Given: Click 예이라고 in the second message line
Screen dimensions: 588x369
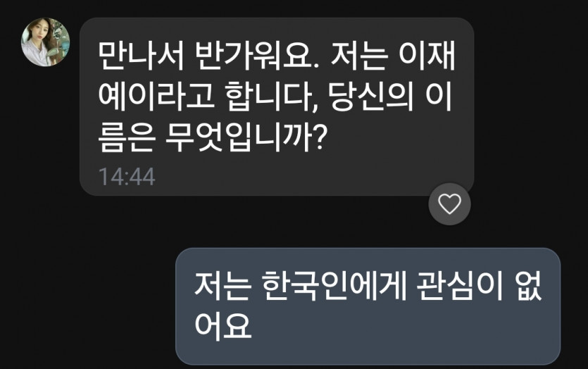Looking at the screenshot, I should tap(156, 96).
